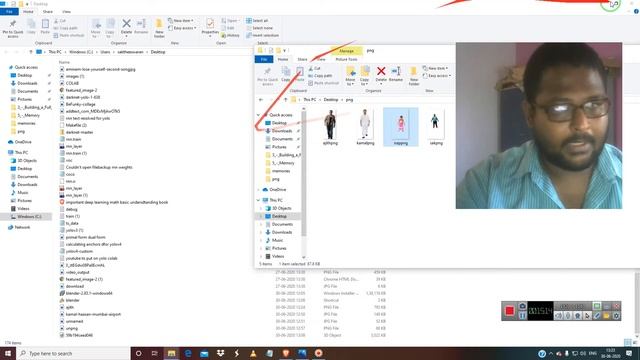Click recorder speaker audio icon

558,316
